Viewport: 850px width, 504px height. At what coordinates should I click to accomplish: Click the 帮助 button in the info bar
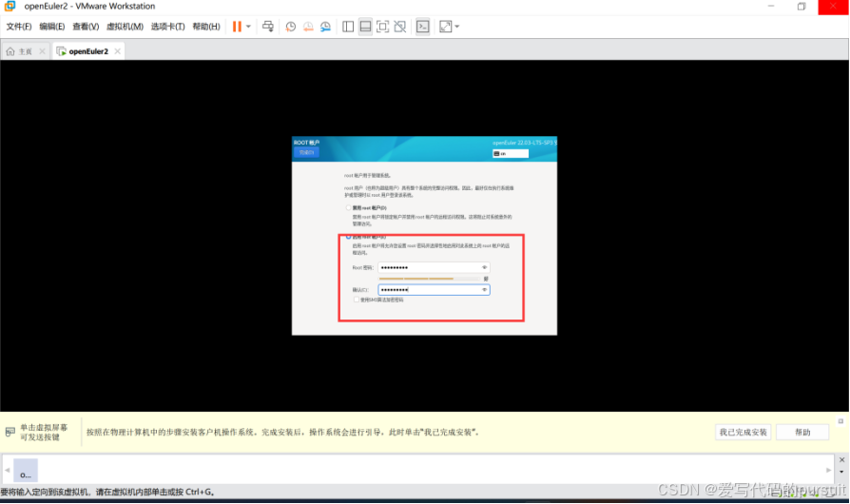(x=802, y=432)
